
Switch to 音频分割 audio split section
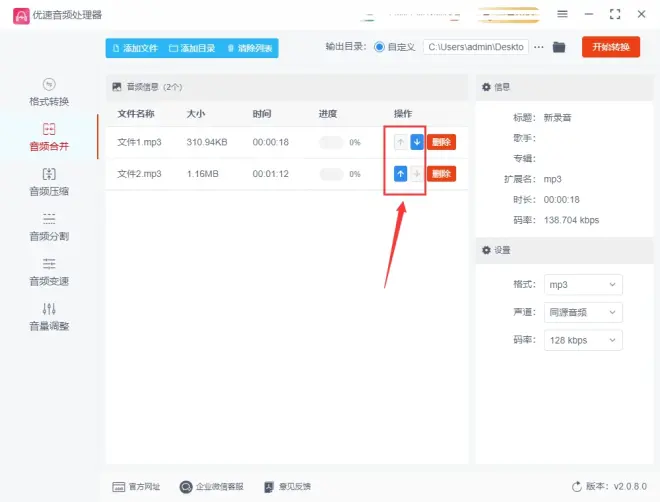point(49,227)
